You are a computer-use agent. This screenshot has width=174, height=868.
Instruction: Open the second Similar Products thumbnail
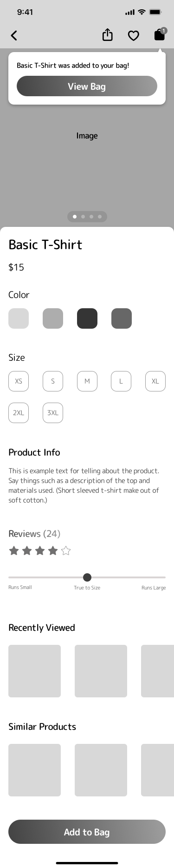click(x=101, y=770)
